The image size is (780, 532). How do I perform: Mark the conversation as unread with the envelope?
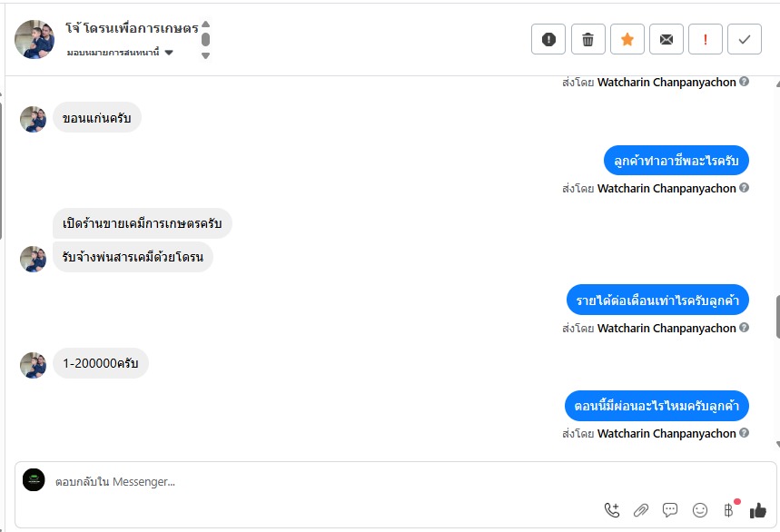[x=666, y=39]
